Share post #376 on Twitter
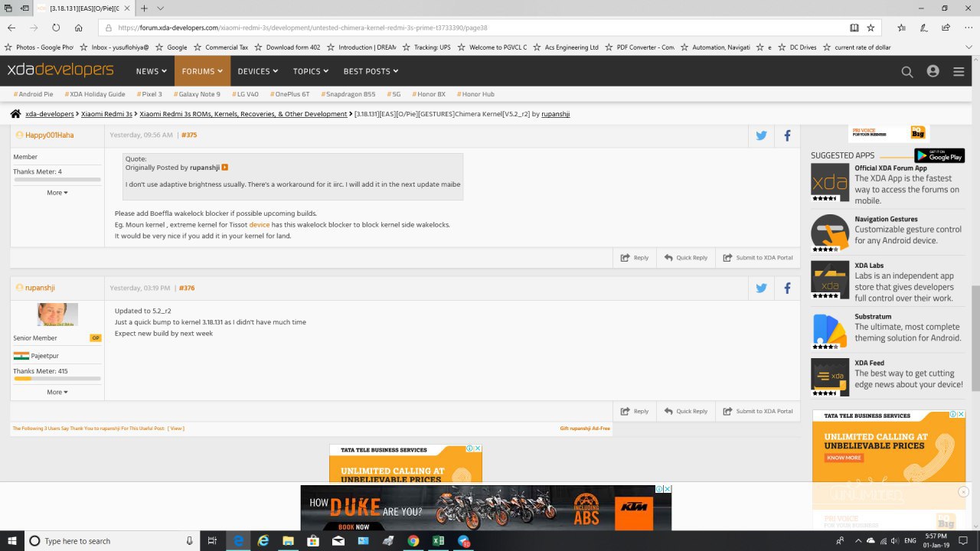The image size is (980, 551). click(761, 289)
